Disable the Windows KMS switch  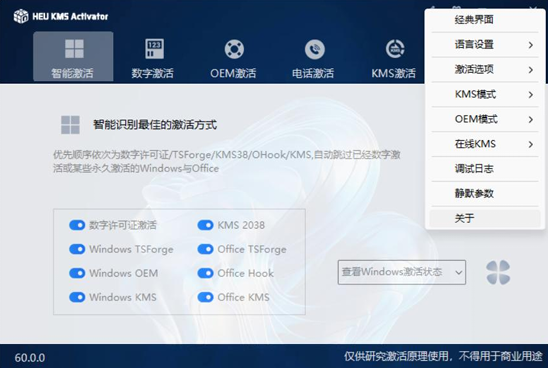[77, 297]
